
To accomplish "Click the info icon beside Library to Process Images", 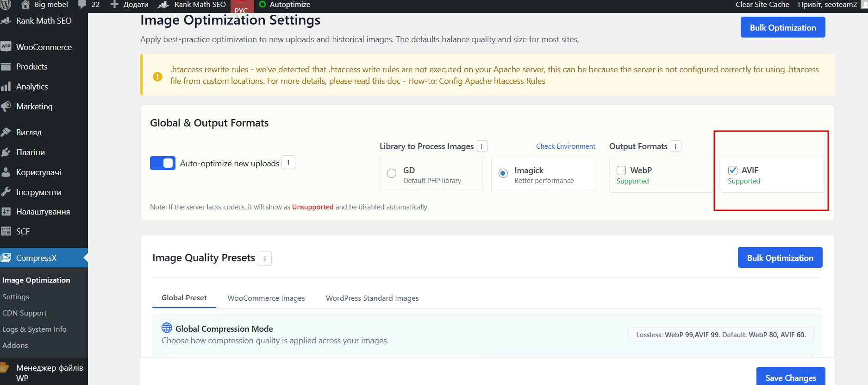I will point(481,146).
